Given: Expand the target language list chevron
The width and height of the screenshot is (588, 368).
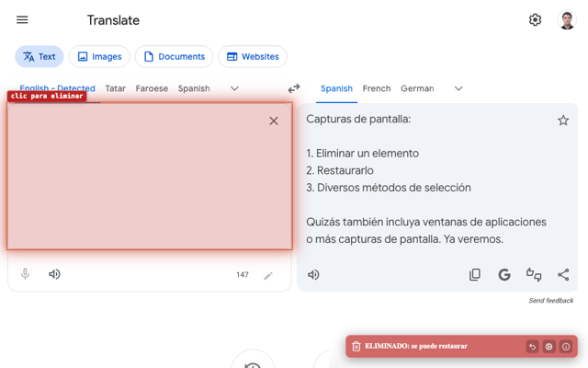Looking at the screenshot, I should 458,88.
